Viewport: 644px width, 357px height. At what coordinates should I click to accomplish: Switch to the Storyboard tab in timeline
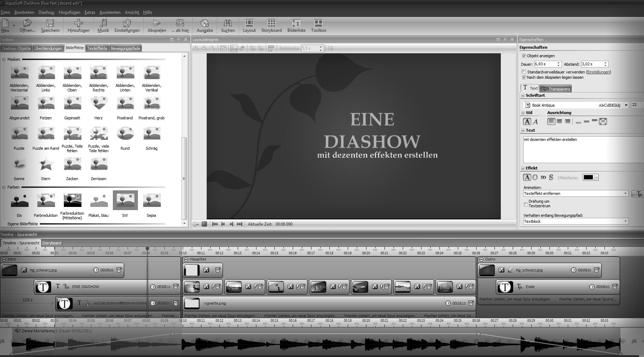pyautogui.click(x=51, y=243)
